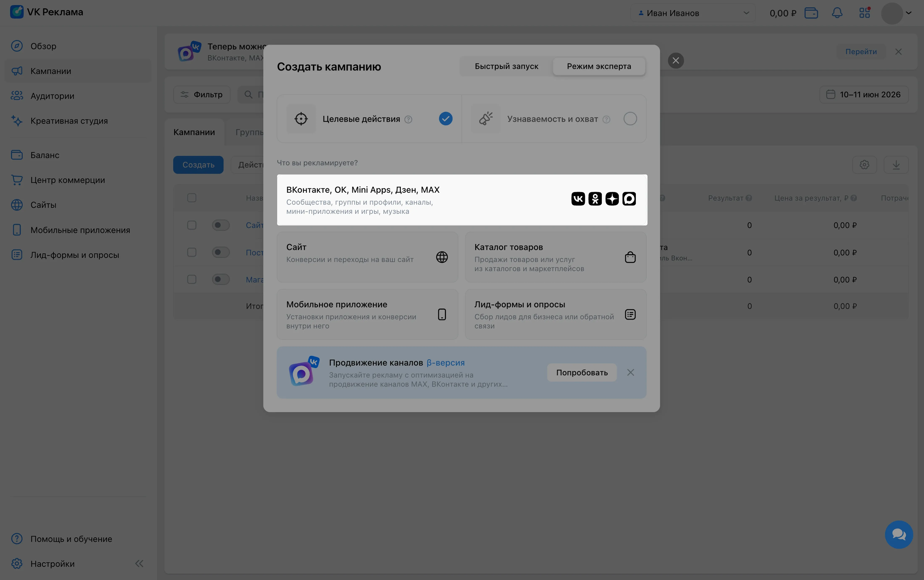
Task: Open the wallet balance icon in header
Action: pyautogui.click(x=811, y=13)
